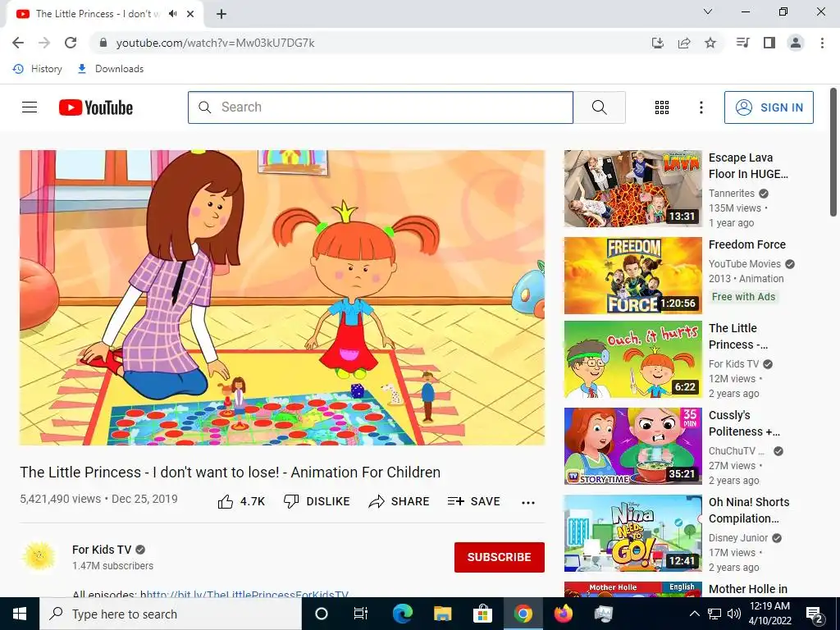Open the notification center icon
Image resolution: width=840 pixels, height=630 pixels.
pos(815,614)
